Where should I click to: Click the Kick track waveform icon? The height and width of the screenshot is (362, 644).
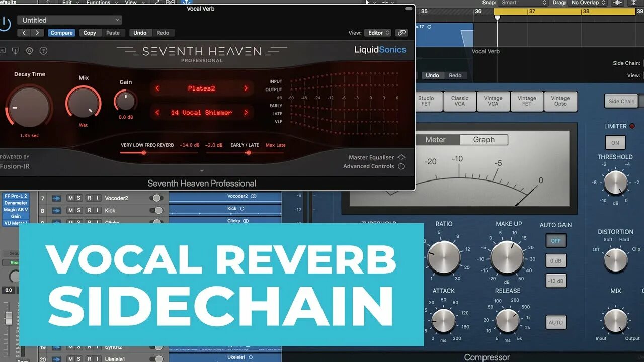[x=56, y=210]
